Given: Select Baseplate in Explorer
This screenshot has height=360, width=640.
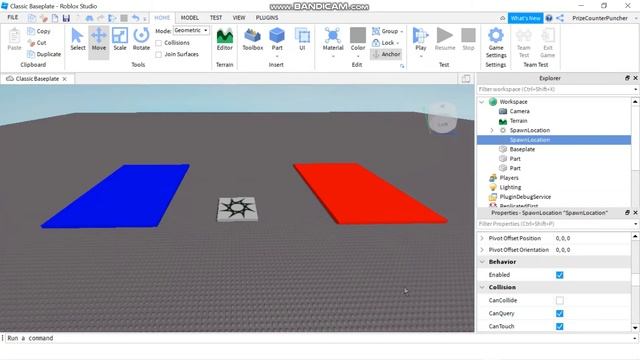Looking at the screenshot, I should tap(522, 149).
